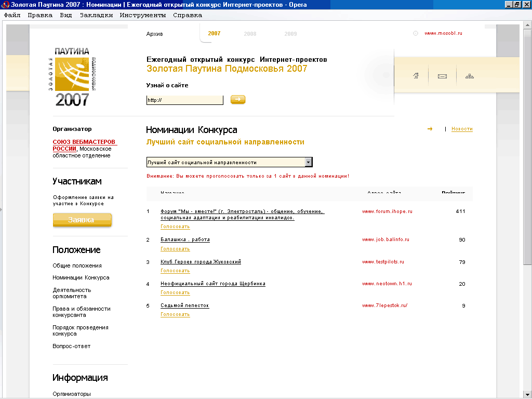Click the home icon in the header
Viewport: 532px width, 399px height.
pyautogui.click(x=416, y=76)
